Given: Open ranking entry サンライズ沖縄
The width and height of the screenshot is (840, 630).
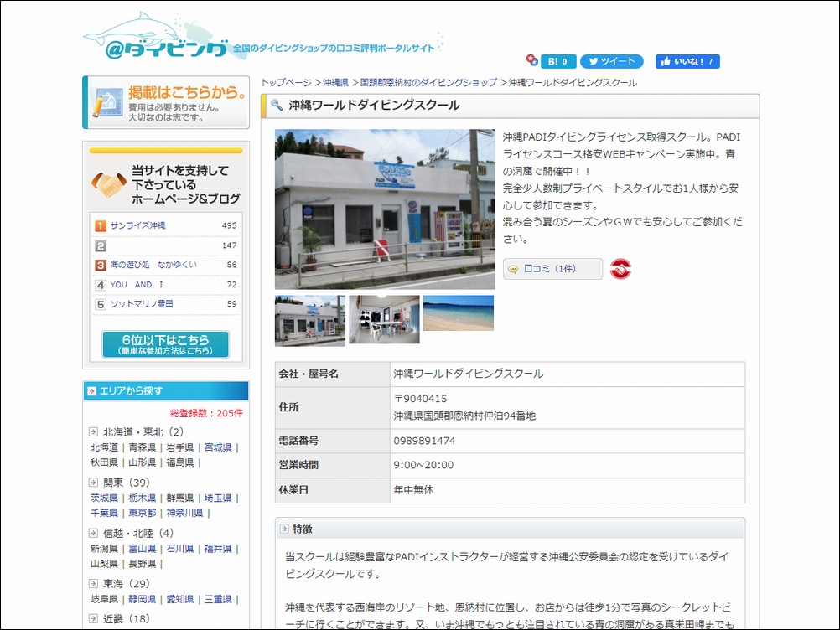Looking at the screenshot, I should 137,225.
